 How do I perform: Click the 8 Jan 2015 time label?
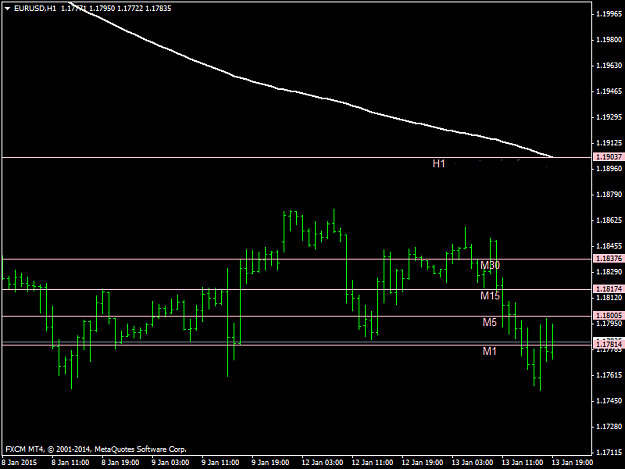click(x=19, y=463)
